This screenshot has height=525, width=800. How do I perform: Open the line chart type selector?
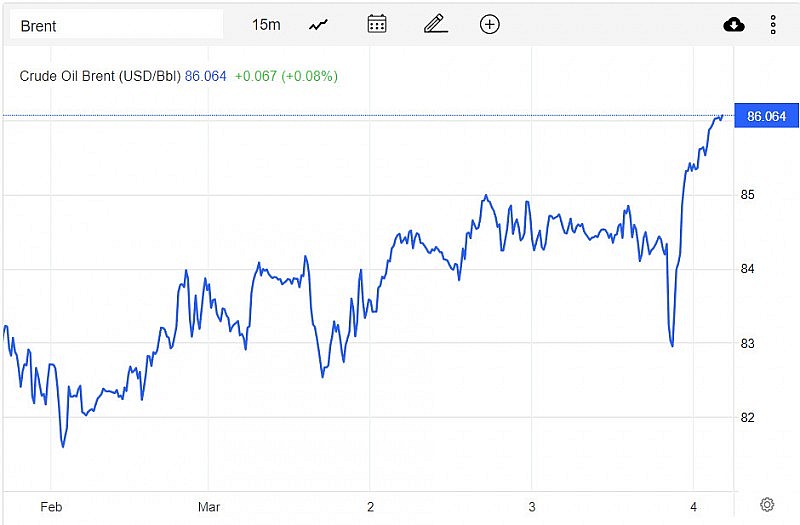click(319, 24)
